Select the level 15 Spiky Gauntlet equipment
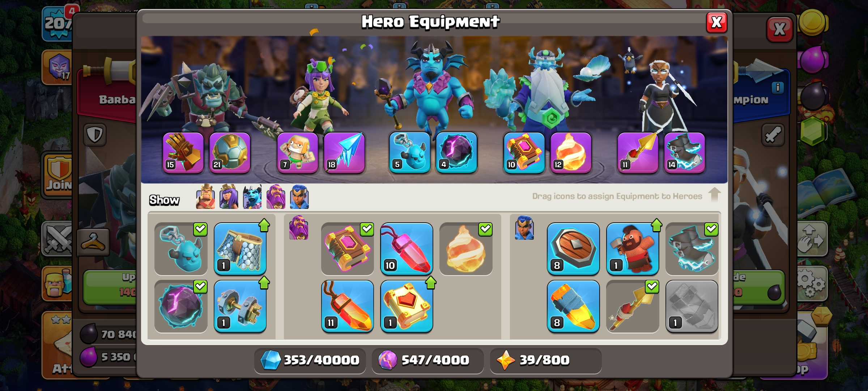 pyautogui.click(x=183, y=152)
